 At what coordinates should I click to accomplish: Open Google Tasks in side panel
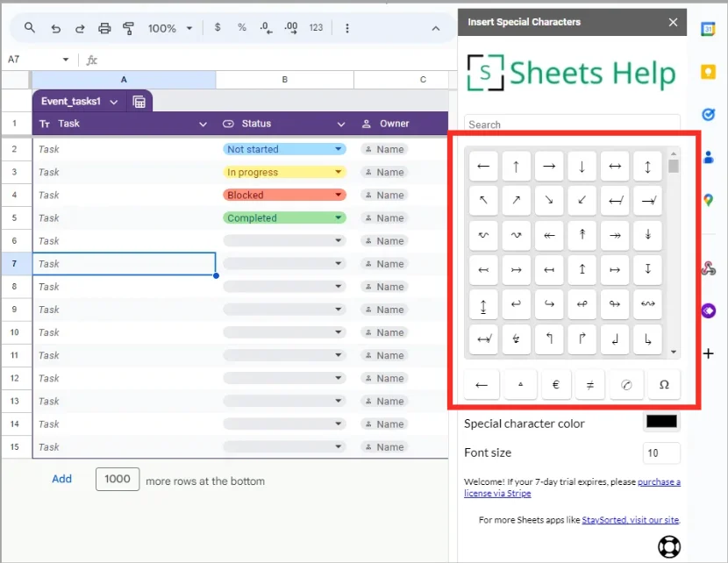[x=708, y=114]
